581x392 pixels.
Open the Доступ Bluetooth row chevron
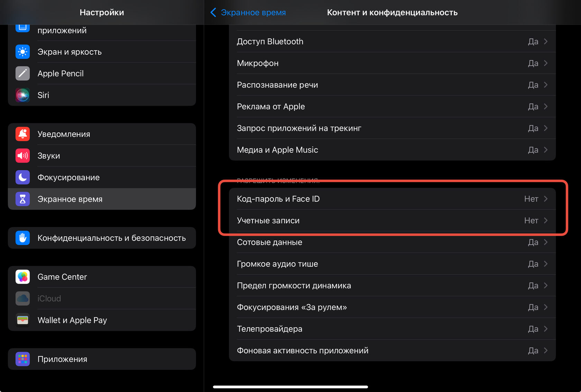[546, 42]
